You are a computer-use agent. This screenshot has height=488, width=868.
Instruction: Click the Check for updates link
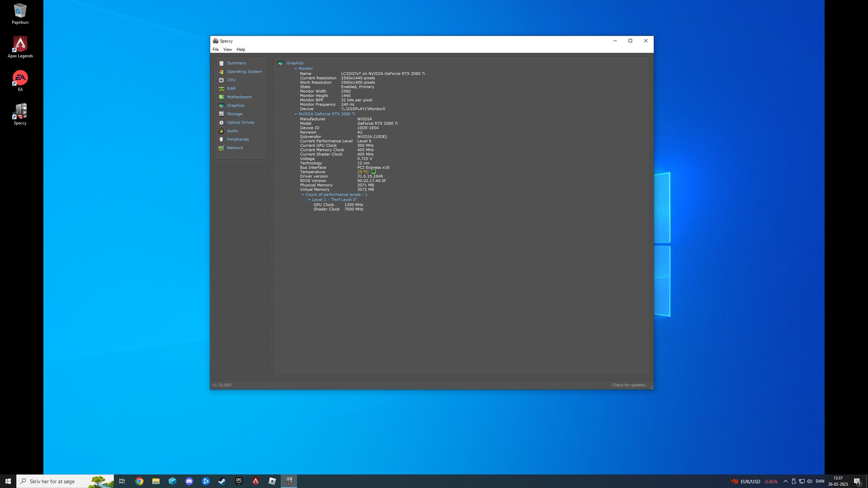pyautogui.click(x=630, y=385)
